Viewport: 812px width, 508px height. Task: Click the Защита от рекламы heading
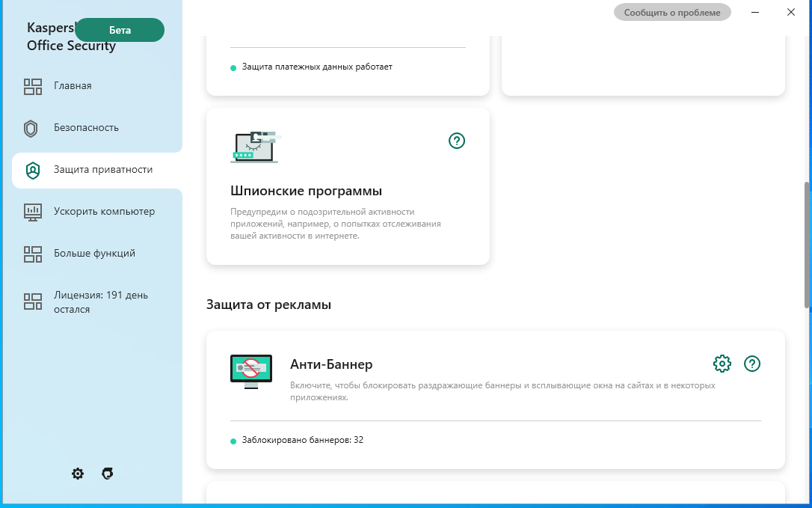click(x=268, y=305)
